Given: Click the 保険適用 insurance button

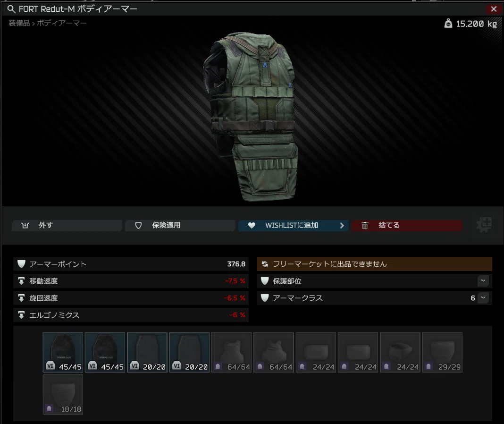Looking at the screenshot, I should click(x=180, y=225).
